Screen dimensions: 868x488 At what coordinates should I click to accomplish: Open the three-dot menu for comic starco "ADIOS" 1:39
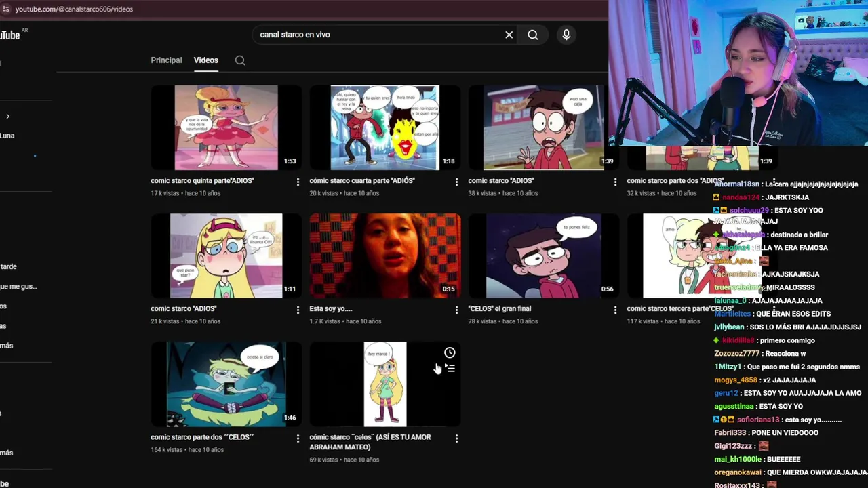click(615, 182)
